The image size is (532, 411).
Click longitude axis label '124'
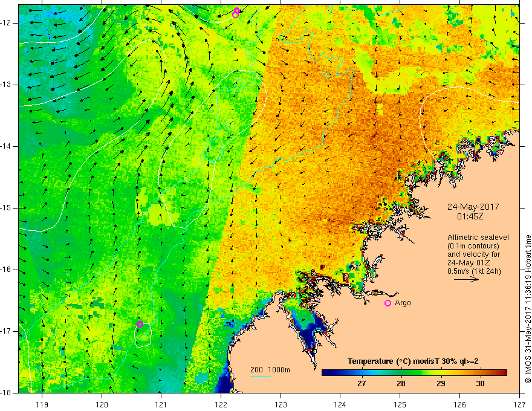[x=340, y=404]
